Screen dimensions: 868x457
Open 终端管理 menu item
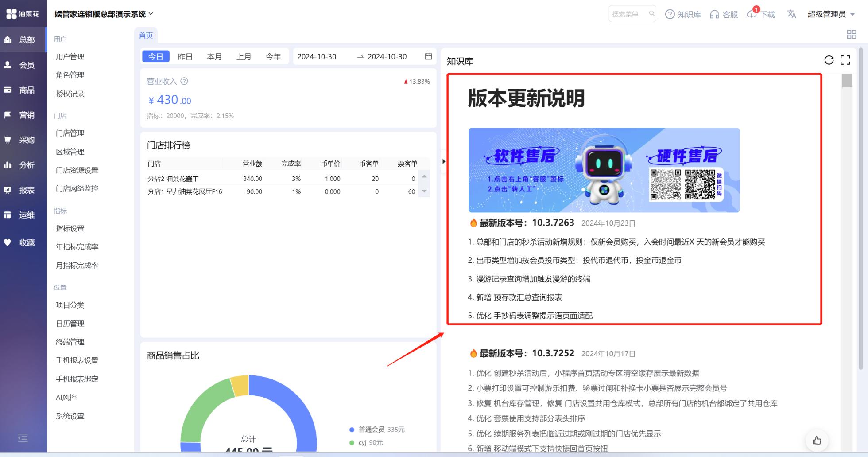(x=70, y=342)
